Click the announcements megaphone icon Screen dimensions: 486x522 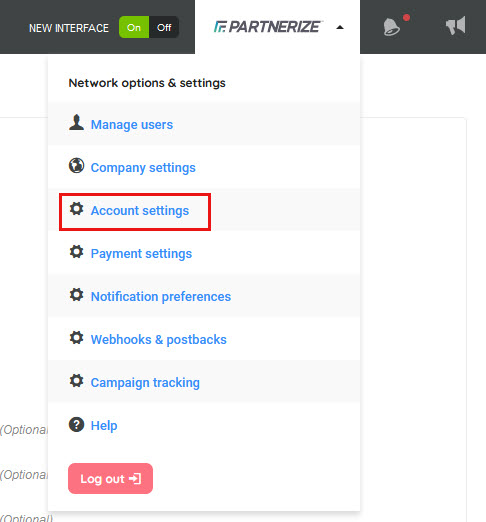pos(455,26)
